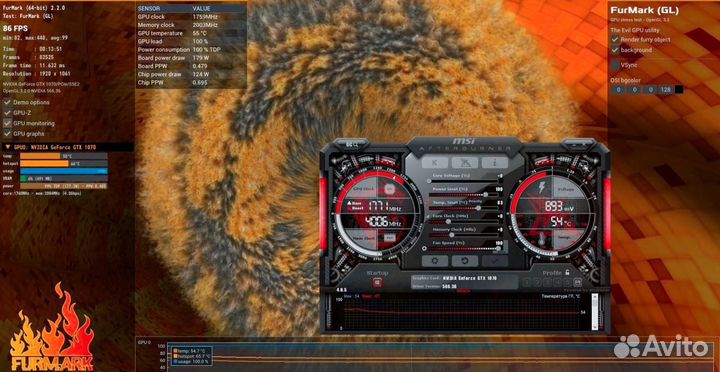Adjust the Power Limit slider in Afterburner

tap(464, 195)
